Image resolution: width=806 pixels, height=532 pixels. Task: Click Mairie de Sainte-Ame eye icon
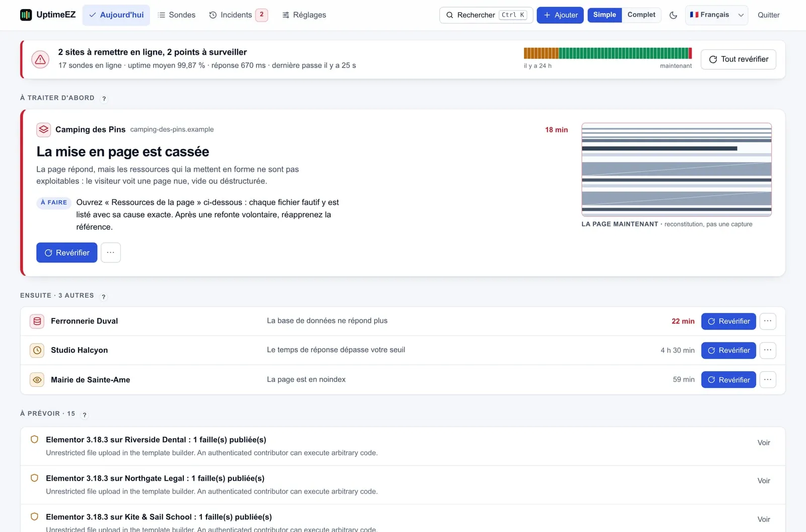click(x=37, y=380)
